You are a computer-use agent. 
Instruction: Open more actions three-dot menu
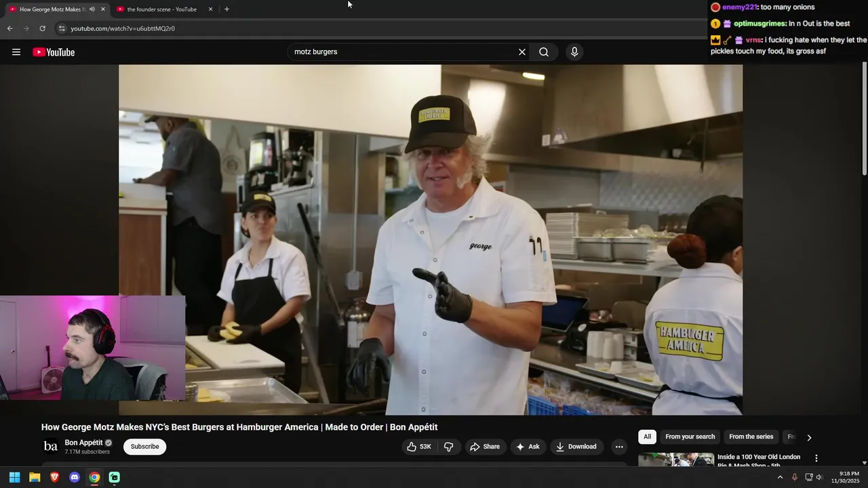tap(619, 447)
